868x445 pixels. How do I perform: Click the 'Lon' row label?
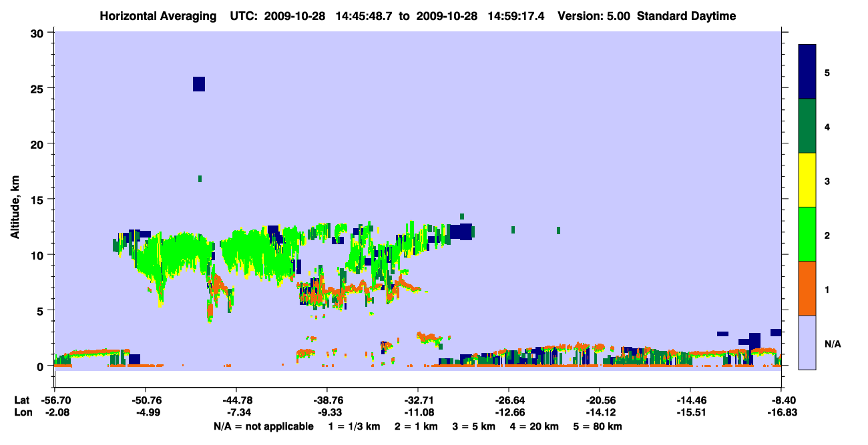(x=23, y=412)
